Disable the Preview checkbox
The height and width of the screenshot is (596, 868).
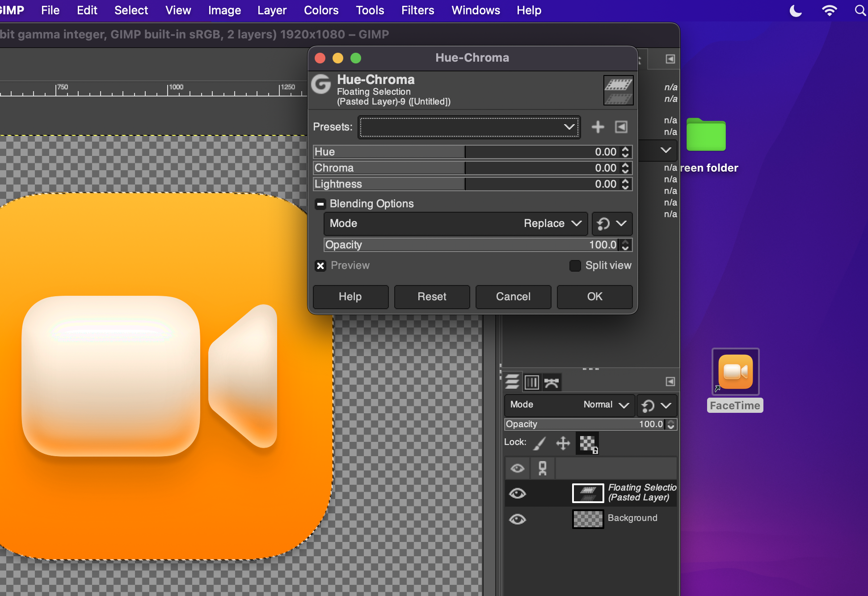pos(320,266)
